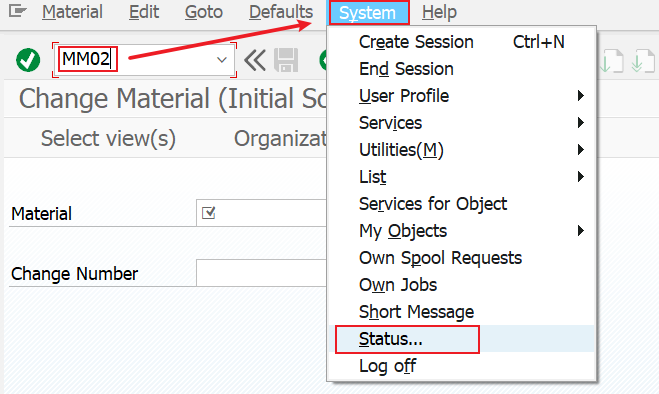Click the rightmost document download icon

[x=643, y=61]
